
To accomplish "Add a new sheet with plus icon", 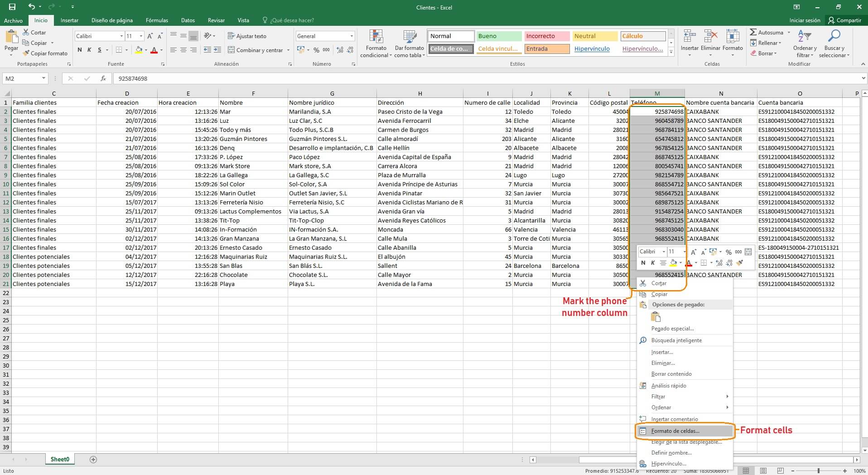I will coord(93,459).
